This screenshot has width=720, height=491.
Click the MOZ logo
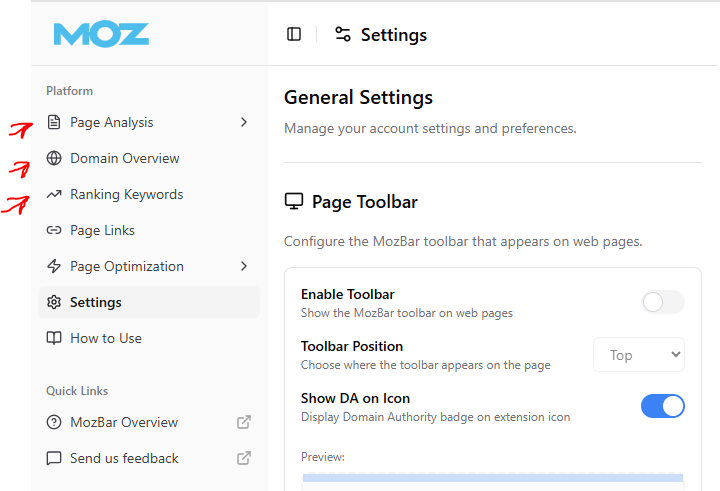[101, 34]
